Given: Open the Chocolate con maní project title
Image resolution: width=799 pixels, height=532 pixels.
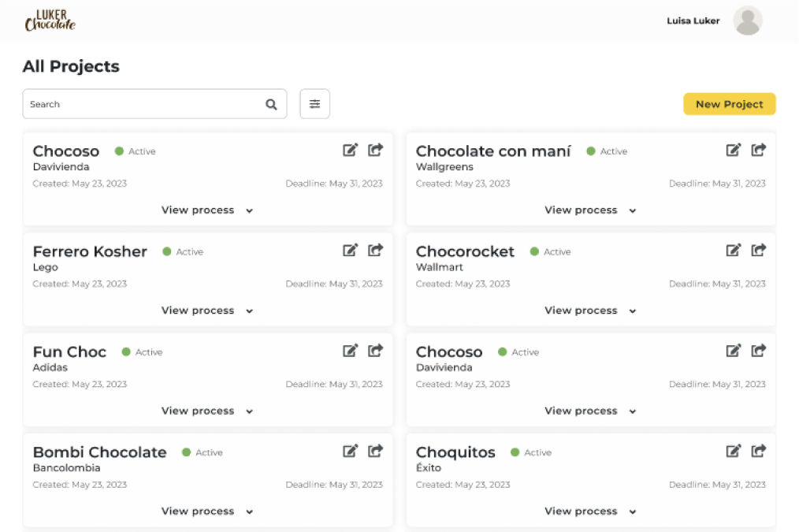Looking at the screenshot, I should (493, 151).
